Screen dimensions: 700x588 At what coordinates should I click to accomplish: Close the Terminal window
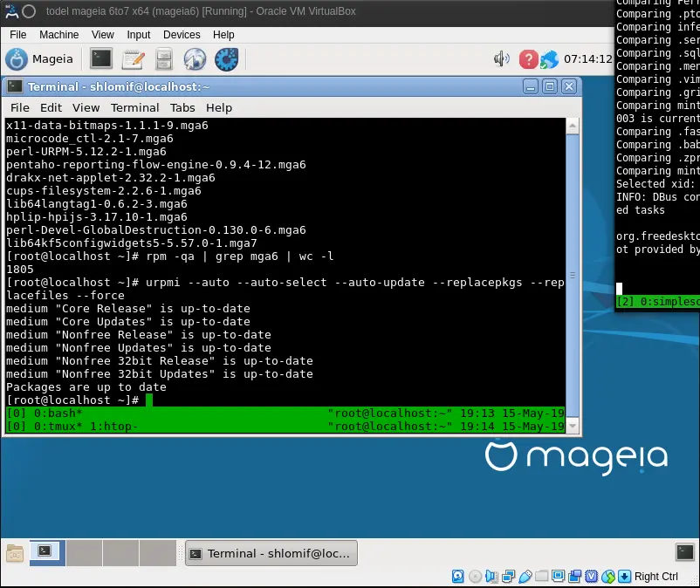(x=569, y=86)
